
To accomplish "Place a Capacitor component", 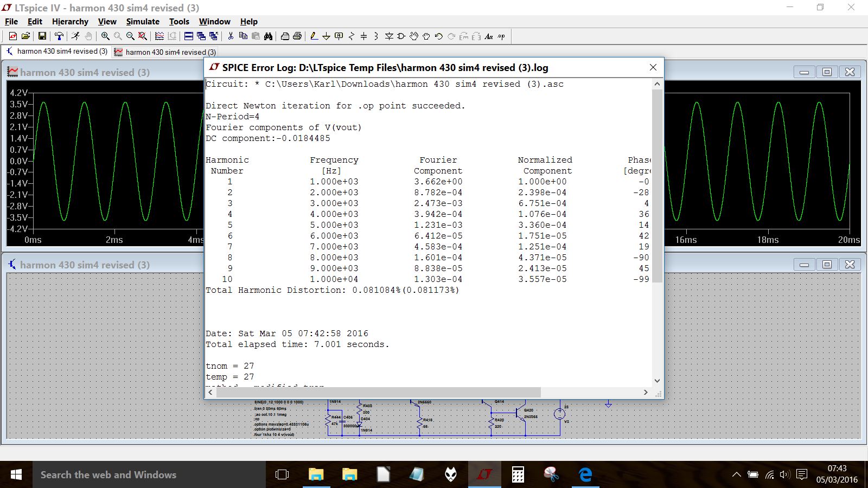I will point(364,36).
